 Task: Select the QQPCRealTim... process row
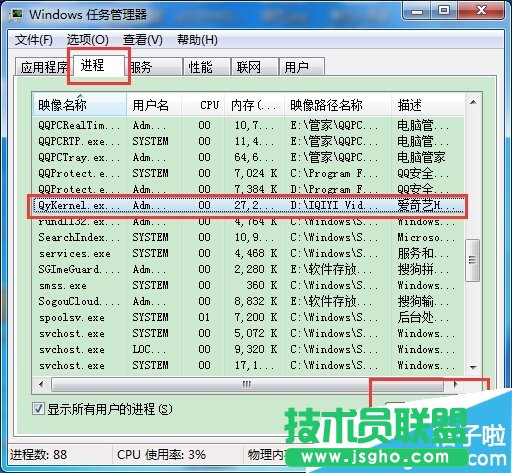[248, 125]
